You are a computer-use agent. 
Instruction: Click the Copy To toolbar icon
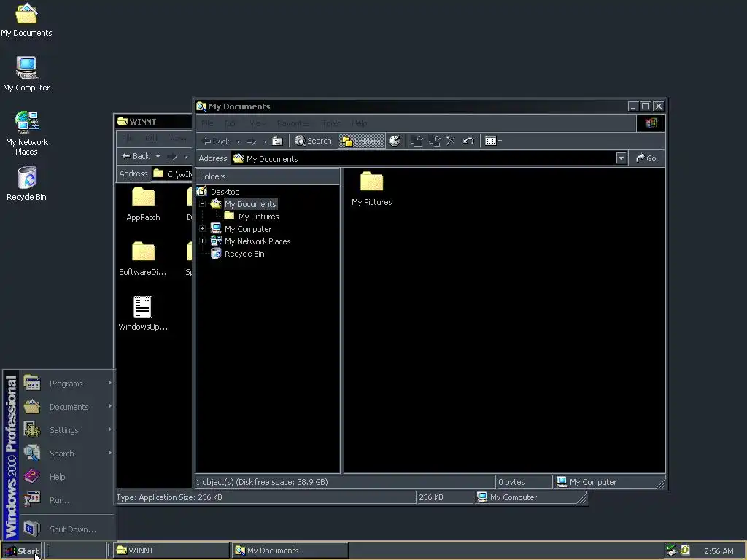pos(434,141)
